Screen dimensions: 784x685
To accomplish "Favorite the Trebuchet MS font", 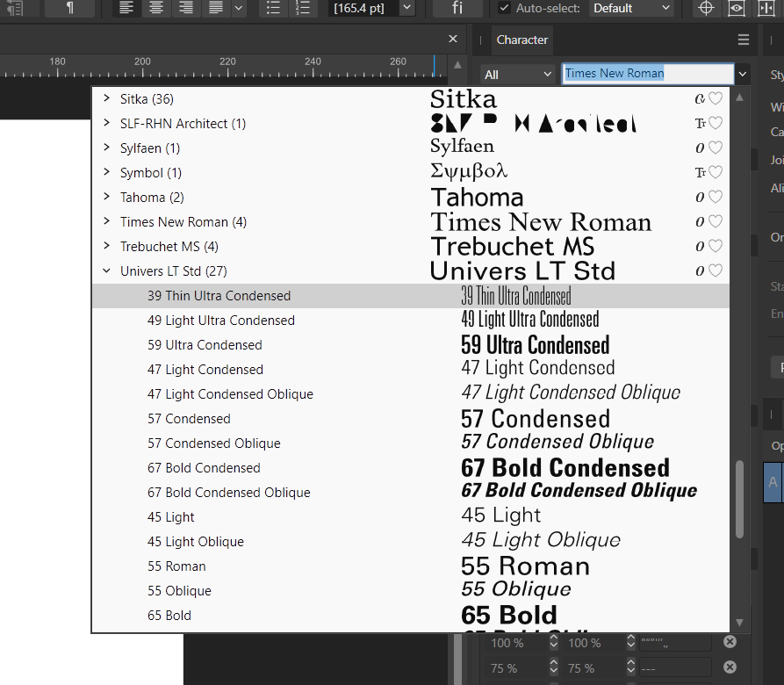I will [716, 246].
